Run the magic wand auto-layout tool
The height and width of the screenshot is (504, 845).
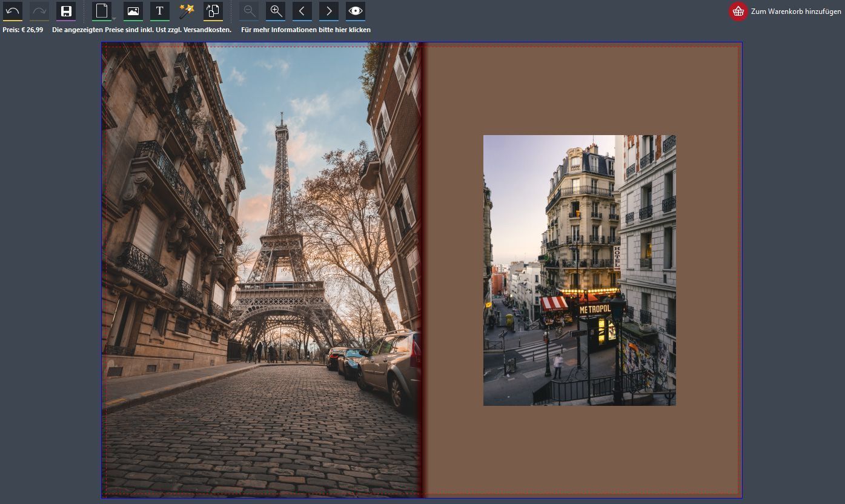point(187,11)
